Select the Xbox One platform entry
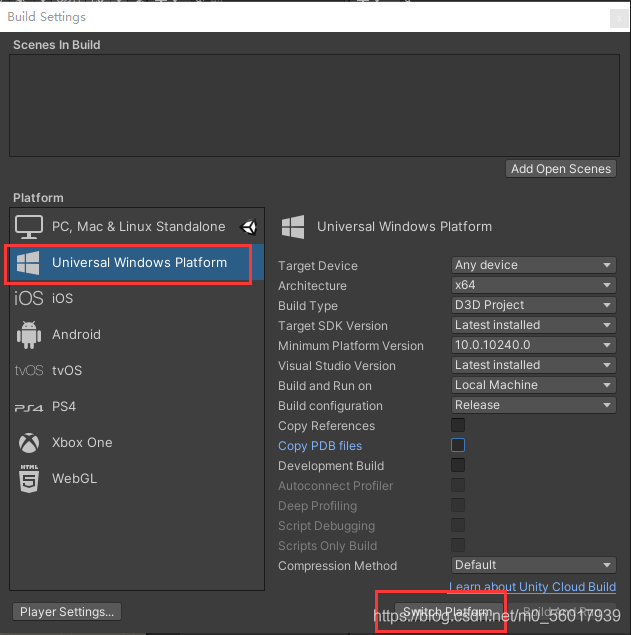 pos(137,443)
